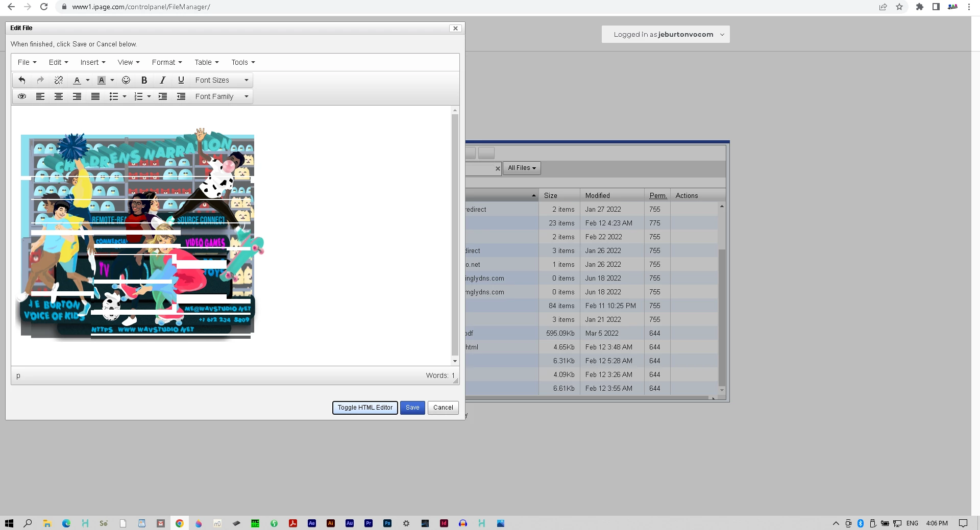Open the Format menu

point(167,62)
